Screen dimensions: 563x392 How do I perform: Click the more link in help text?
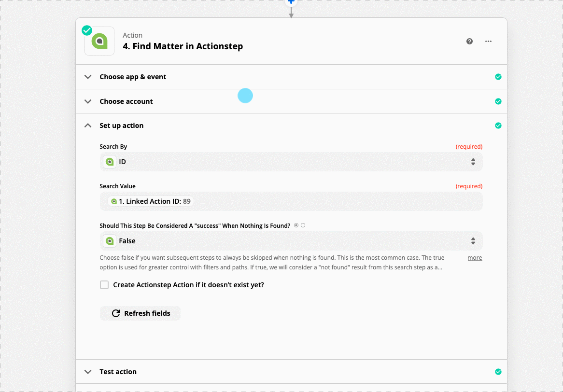[x=475, y=258]
